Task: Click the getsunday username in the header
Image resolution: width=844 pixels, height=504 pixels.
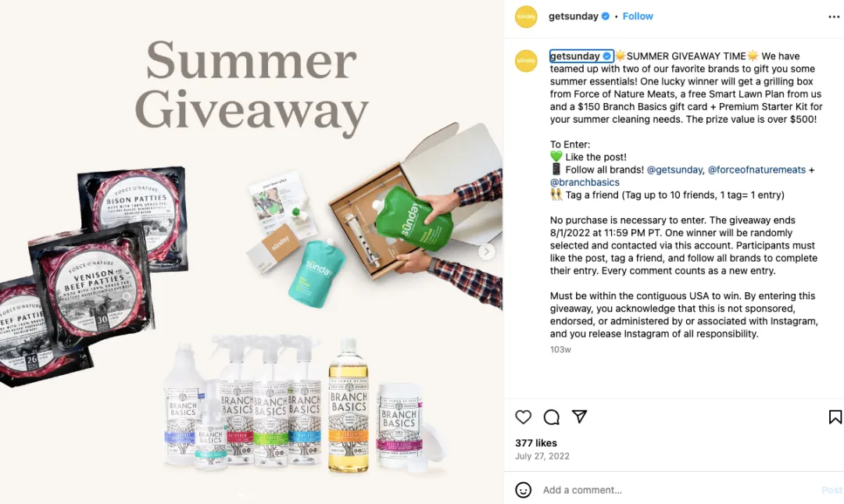Action: (574, 16)
